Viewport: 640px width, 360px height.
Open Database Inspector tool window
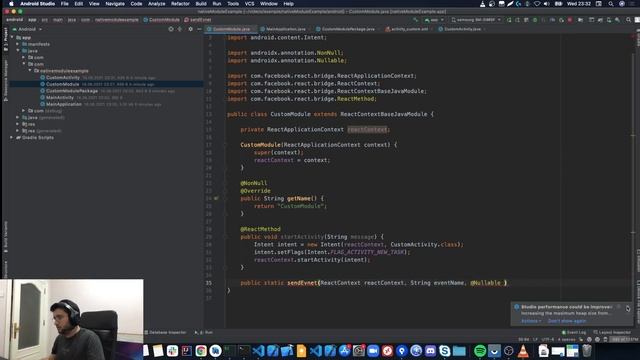pyautogui.click(x=165, y=332)
